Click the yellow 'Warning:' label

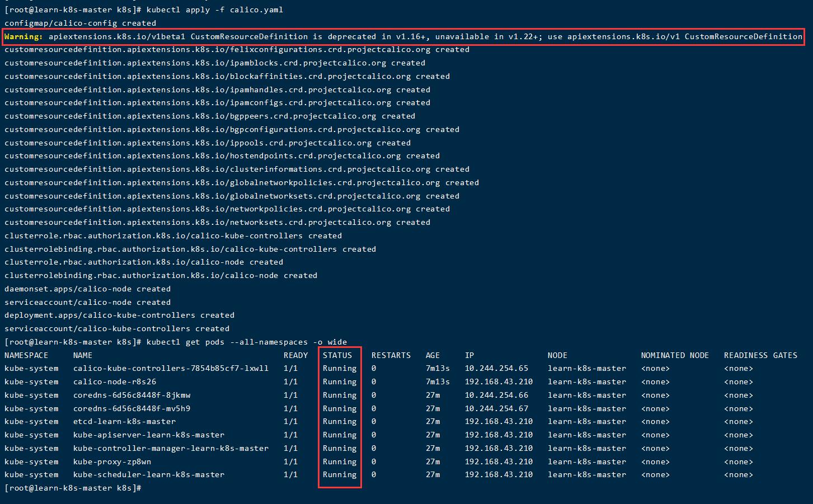click(24, 36)
